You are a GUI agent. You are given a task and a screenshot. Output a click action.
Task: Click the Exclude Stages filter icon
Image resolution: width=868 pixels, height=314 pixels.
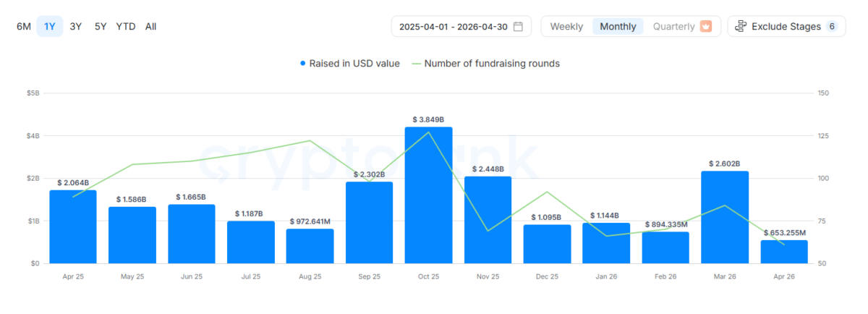click(741, 27)
